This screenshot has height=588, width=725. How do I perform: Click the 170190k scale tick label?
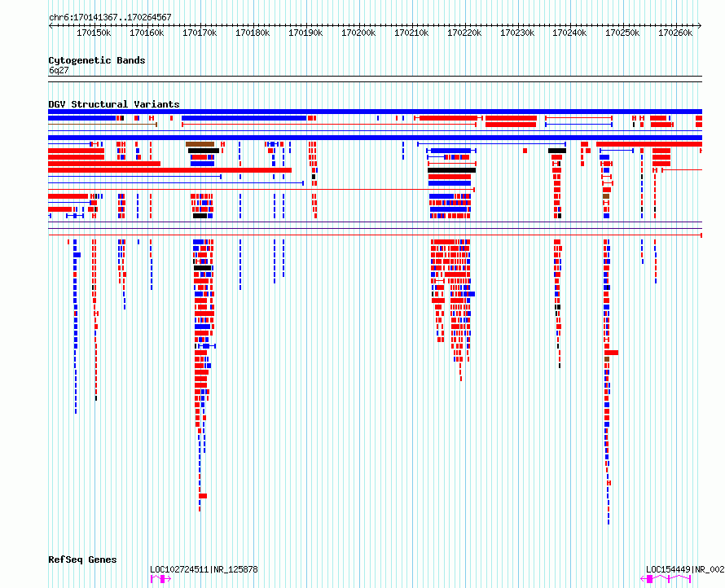coord(305,33)
